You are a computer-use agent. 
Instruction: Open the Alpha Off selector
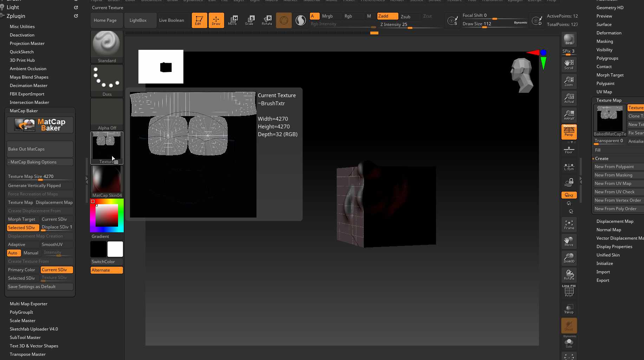(x=107, y=114)
